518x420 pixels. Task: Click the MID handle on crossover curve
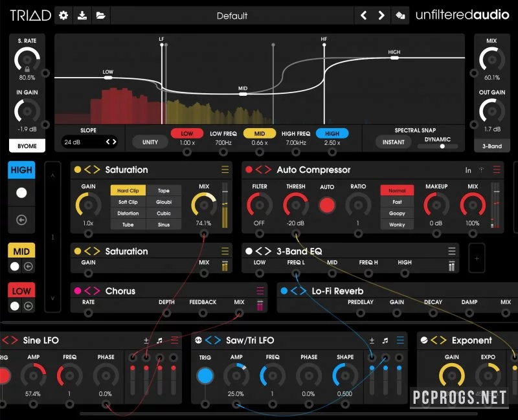(x=243, y=94)
